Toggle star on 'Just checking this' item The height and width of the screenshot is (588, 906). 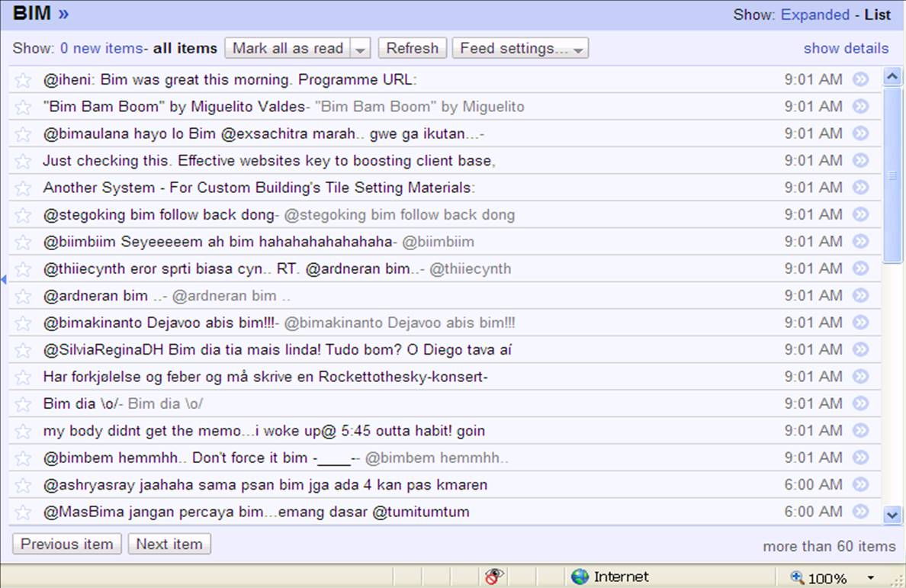pyautogui.click(x=23, y=161)
